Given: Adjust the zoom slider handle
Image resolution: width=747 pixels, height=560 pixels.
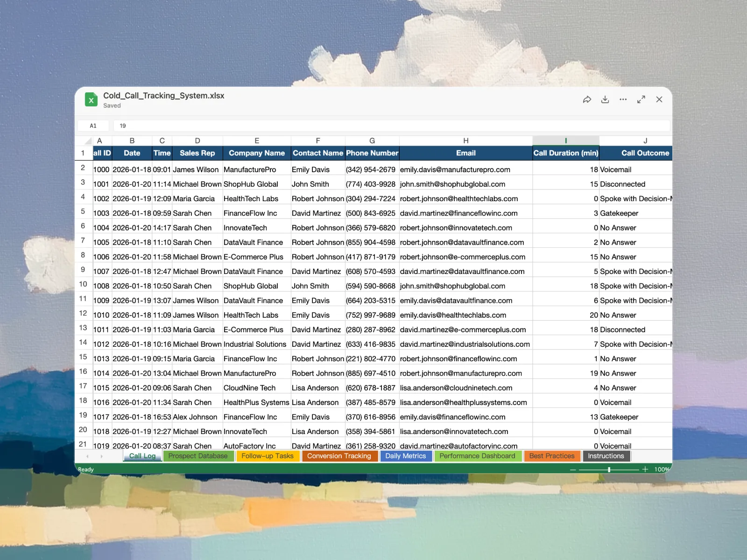Looking at the screenshot, I should point(609,469).
